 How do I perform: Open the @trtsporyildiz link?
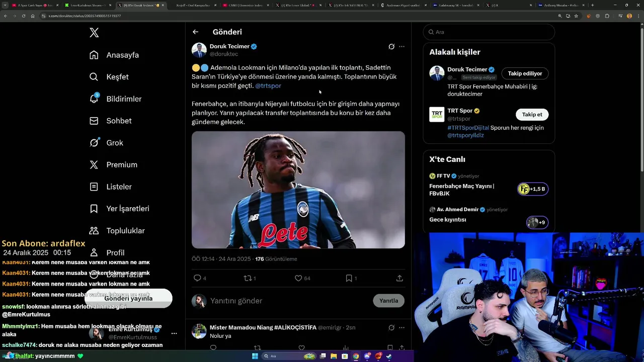click(465, 135)
